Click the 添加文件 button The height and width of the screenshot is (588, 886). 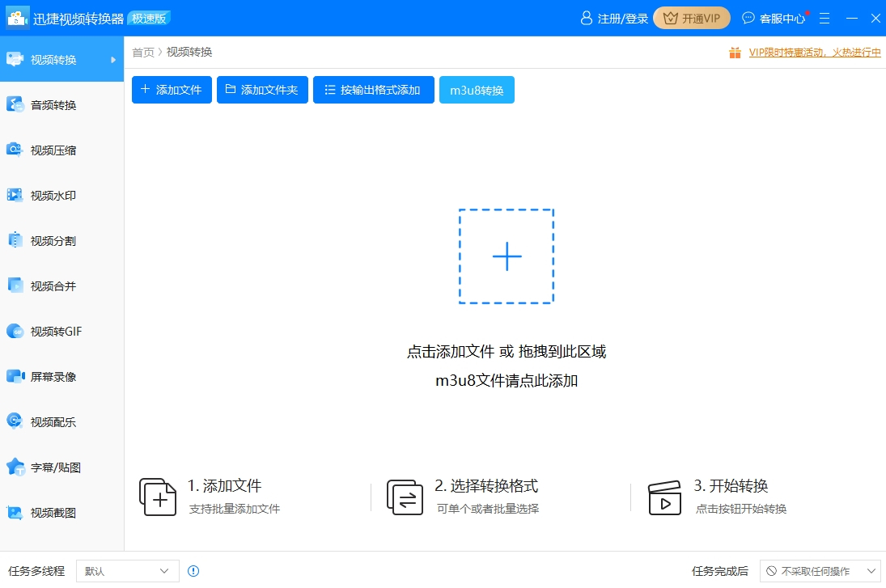point(171,90)
